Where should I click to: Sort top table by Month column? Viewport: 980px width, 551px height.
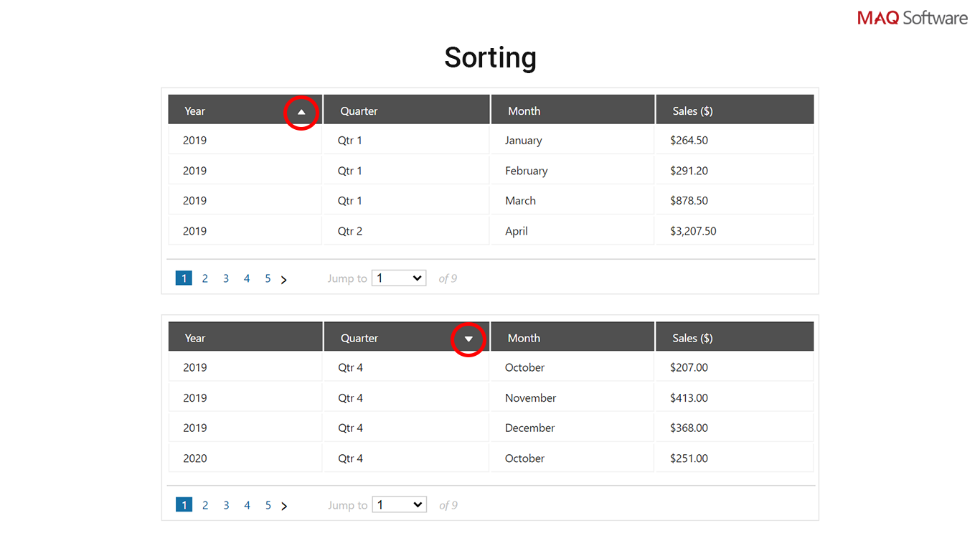pyautogui.click(x=524, y=111)
